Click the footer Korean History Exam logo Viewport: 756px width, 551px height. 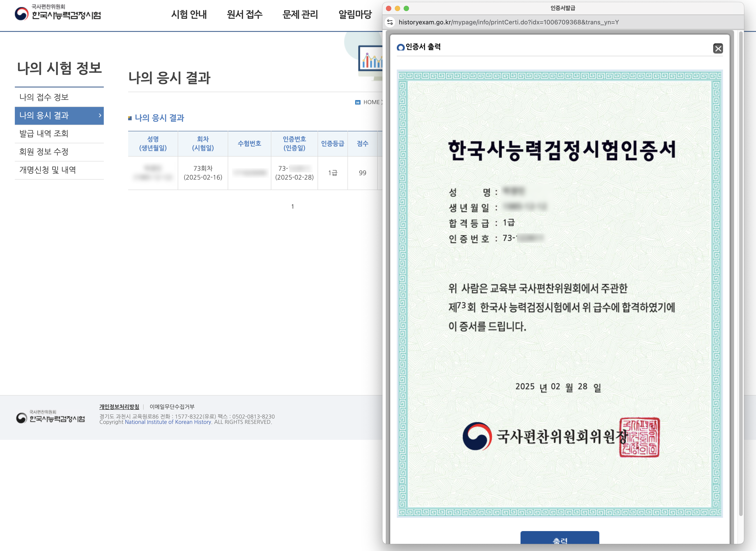pos(51,417)
